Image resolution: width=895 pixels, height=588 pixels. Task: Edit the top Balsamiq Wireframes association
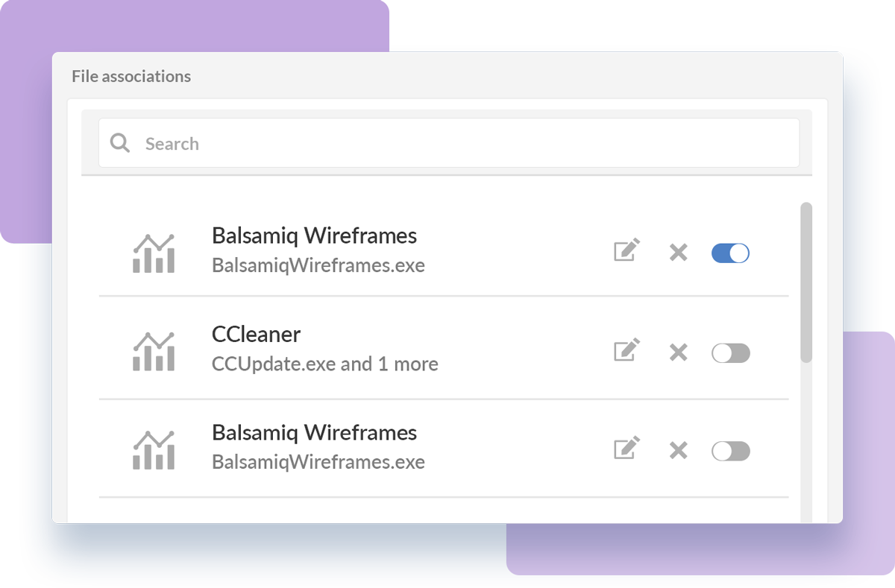[626, 251]
